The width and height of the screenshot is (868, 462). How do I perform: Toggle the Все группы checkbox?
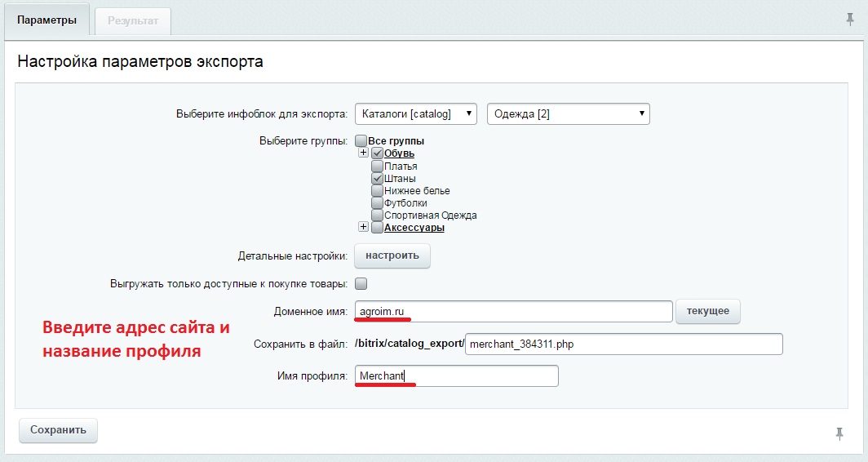tap(361, 140)
